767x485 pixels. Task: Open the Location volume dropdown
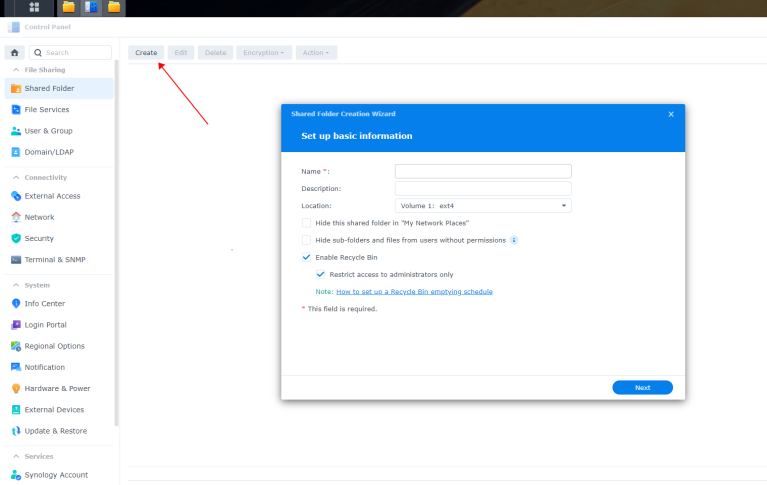483,205
